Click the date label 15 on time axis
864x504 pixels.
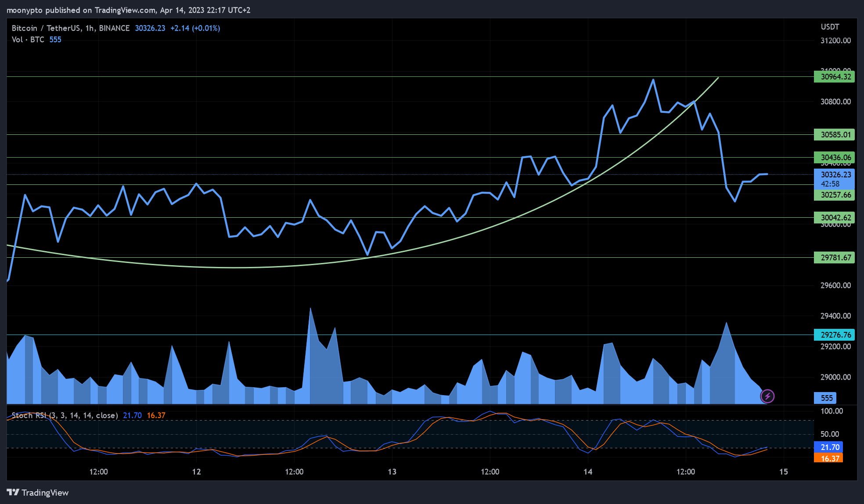pos(784,472)
